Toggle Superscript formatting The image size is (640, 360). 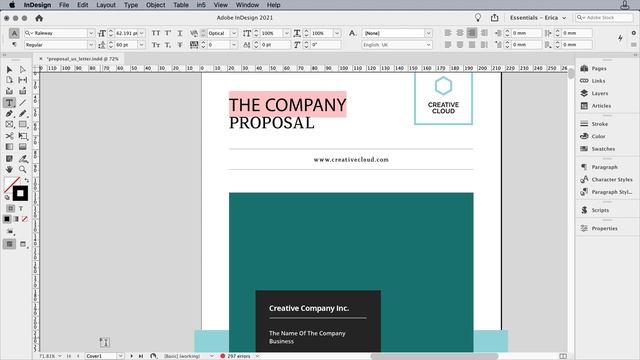(x=168, y=33)
